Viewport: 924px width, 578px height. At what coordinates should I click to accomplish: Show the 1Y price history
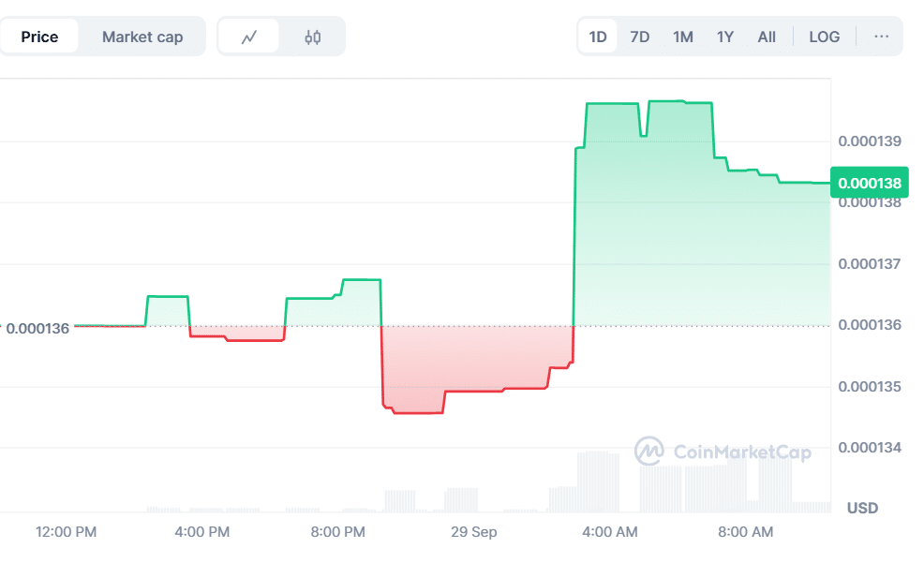(725, 37)
